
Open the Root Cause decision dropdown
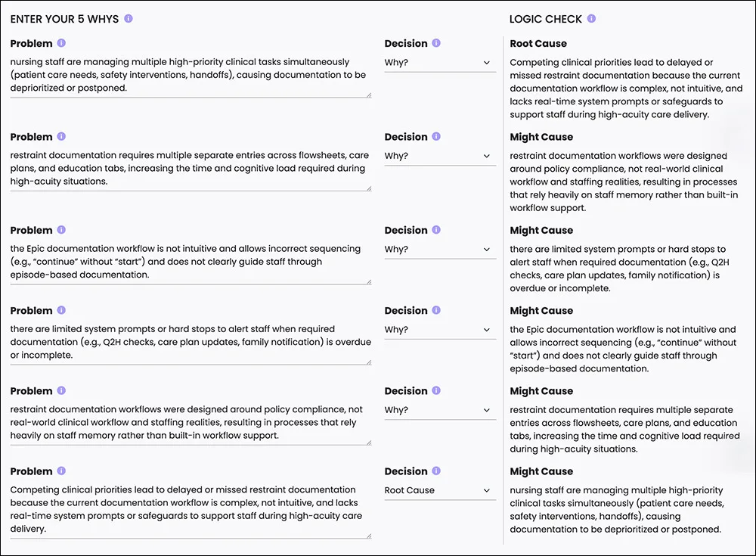(440, 490)
